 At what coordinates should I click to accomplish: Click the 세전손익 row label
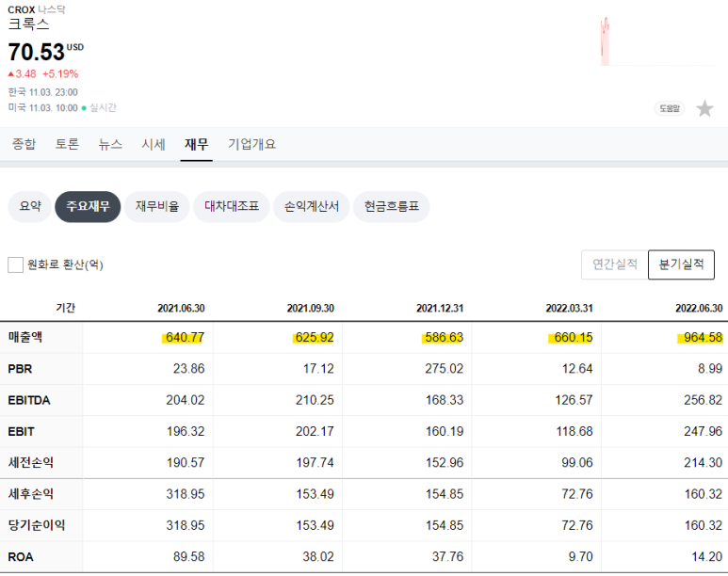(31, 462)
